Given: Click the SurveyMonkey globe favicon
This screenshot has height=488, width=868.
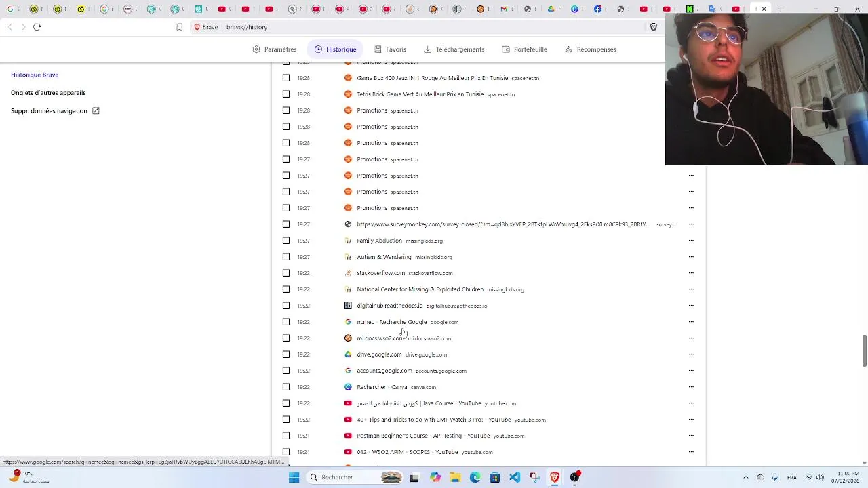Looking at the screenshot, I should tap(348, 224).
